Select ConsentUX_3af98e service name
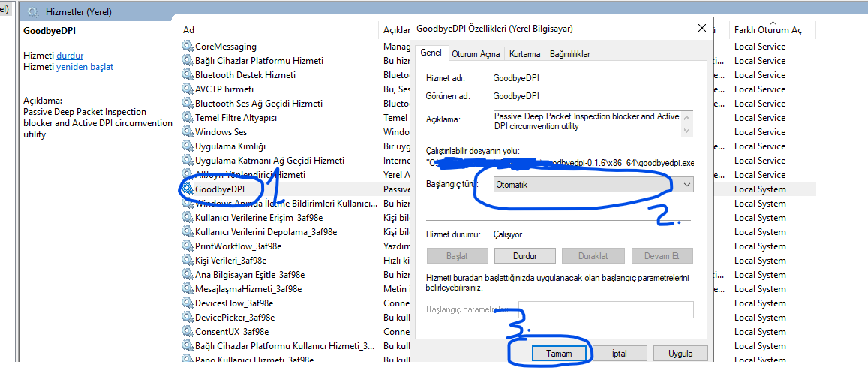 [231, 332]
